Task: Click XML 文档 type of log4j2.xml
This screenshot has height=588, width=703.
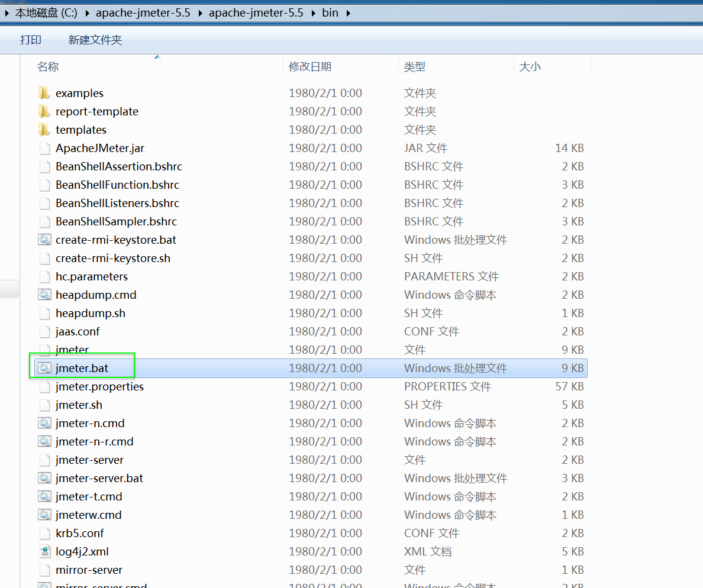Action: pyautogui.click(x=428, y=552)
